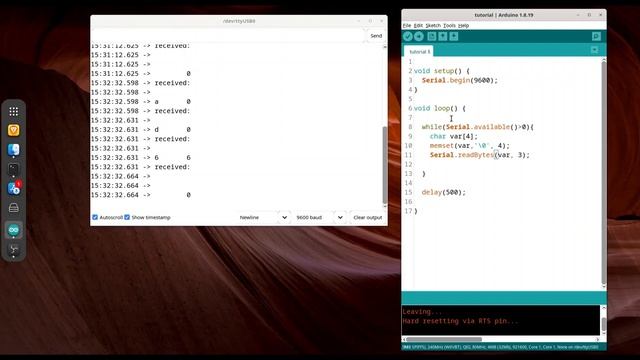This screenshot has height=360, width=640.
Task: Click the 'delay(500);' code line
Action: click(x=443, y=192)
